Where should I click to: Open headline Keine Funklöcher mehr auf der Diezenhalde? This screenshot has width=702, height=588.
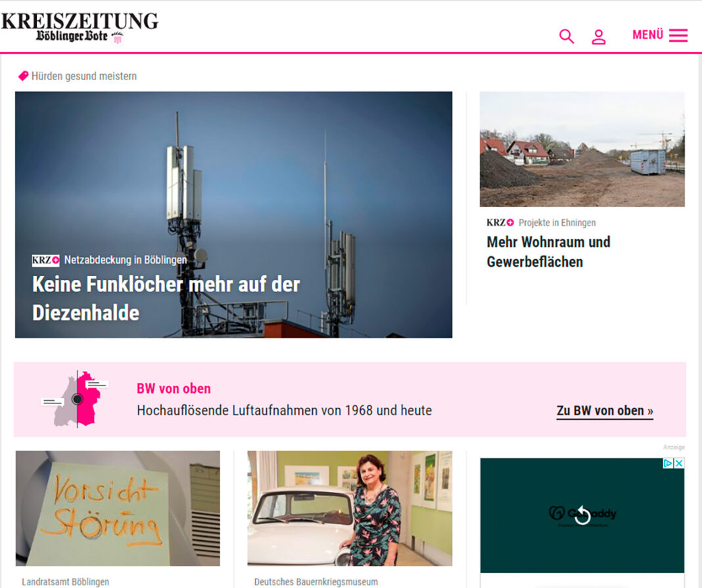pos(166,298)
